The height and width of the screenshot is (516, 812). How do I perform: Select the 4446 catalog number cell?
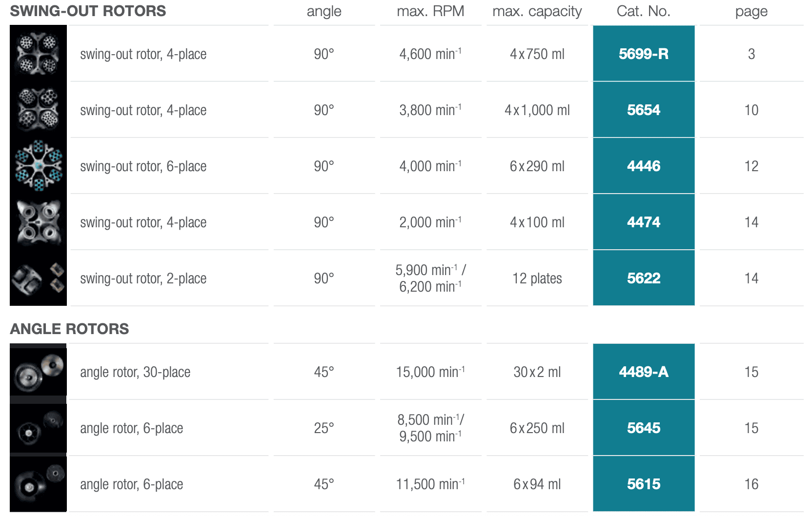click(x=644, y=166)
